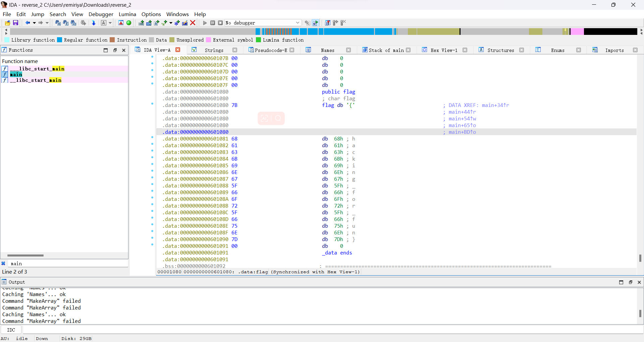Select main function in Functions list
The height and width of the screenshot is (342, 644).
(16, 74)
